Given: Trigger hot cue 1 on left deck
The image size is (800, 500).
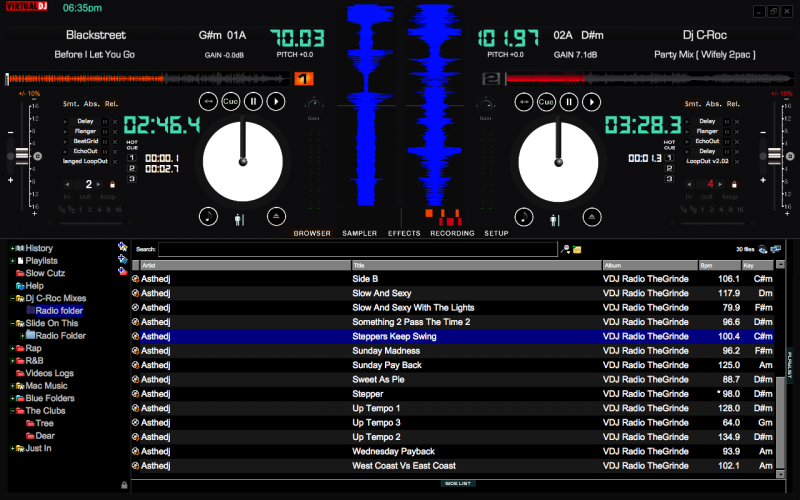Looking at the screenshot, I should (132, 158).
